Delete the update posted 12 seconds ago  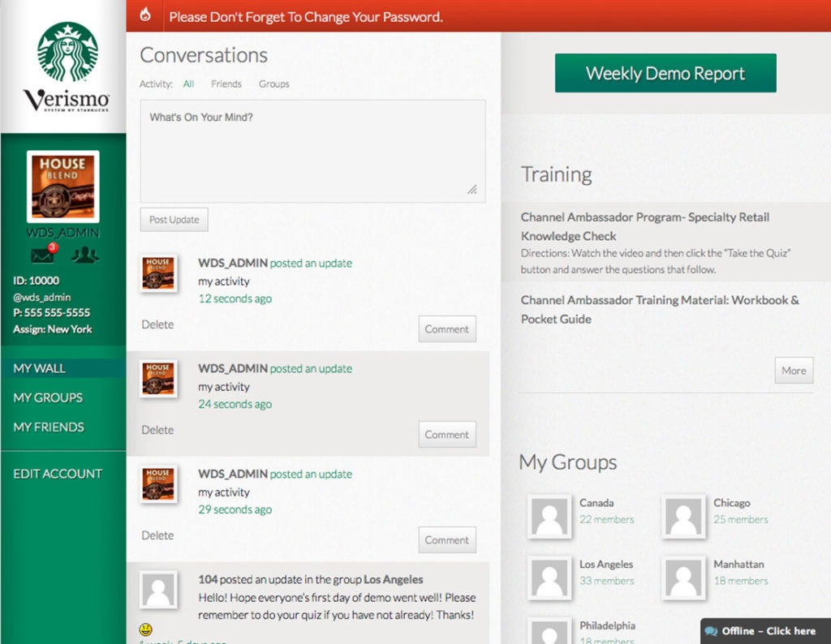(x=157, y=324)
